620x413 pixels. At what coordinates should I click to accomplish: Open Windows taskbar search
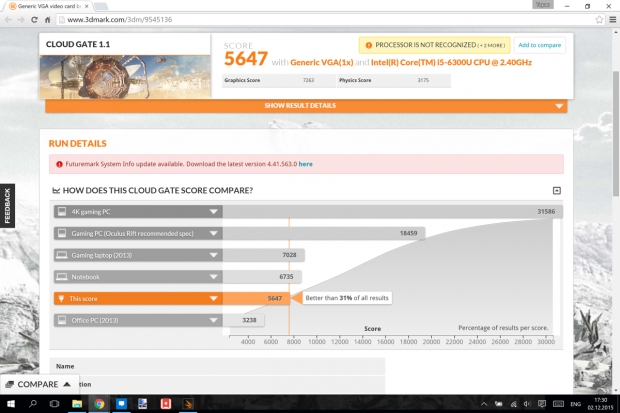click(x=33, y=404)
